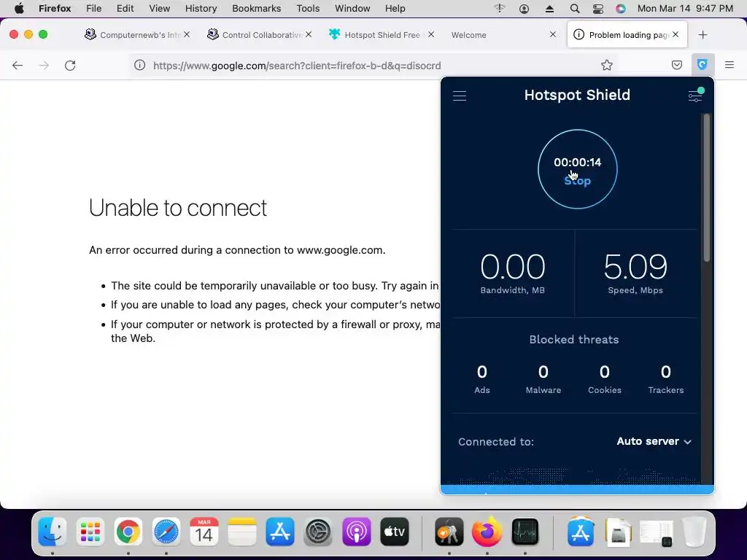Click the eject icon in the menu bar
The width and height of the screenshot is (747, 560).
pos(549,9)
